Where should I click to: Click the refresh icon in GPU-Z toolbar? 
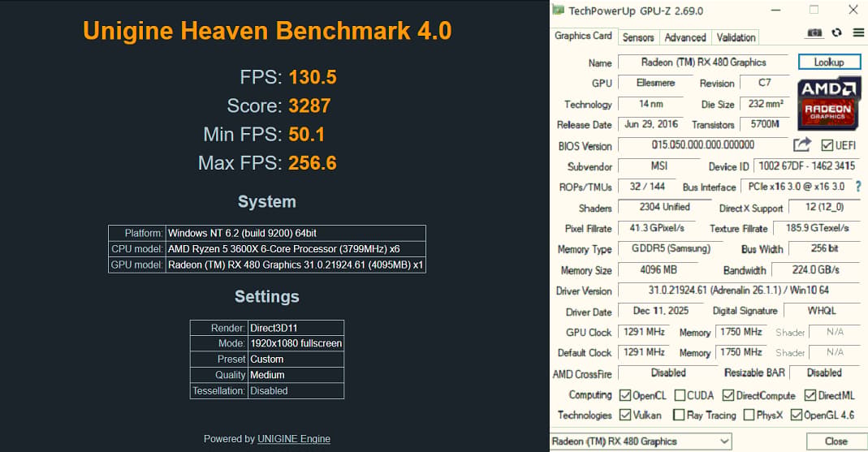click(836, 32)
